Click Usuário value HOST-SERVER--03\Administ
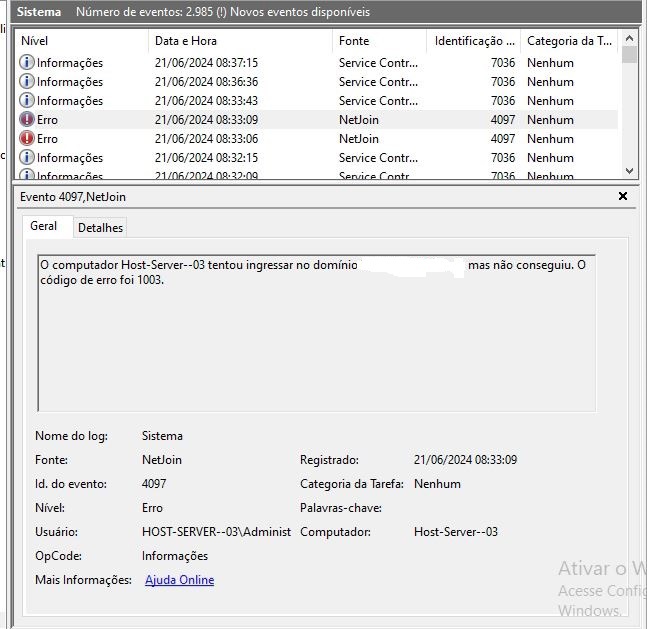This screenshot has height=629, width=647. click(216, 532)
